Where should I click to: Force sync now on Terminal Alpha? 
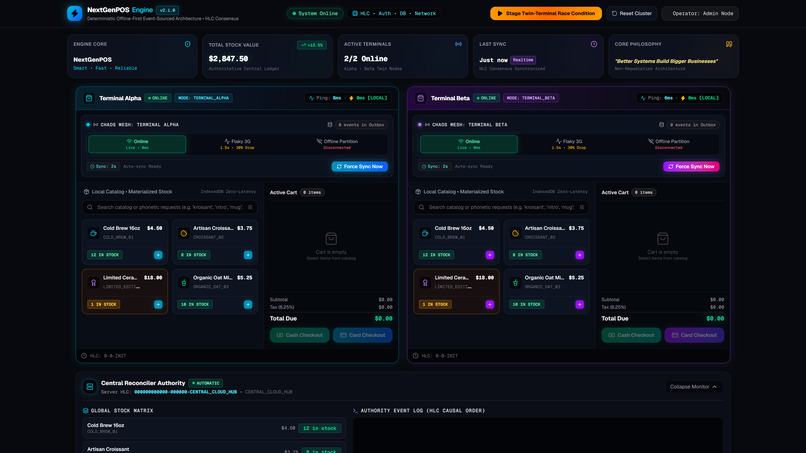[360, 167]
